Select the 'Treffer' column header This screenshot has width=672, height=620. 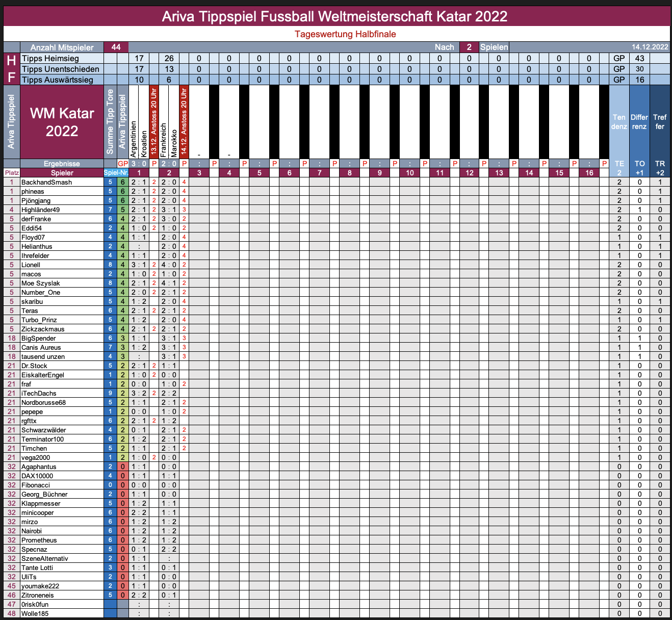click(x=660, y=122)
